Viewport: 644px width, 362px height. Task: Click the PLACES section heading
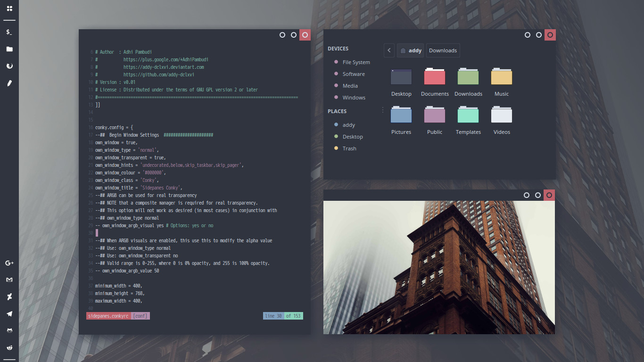tap(337, 111)
